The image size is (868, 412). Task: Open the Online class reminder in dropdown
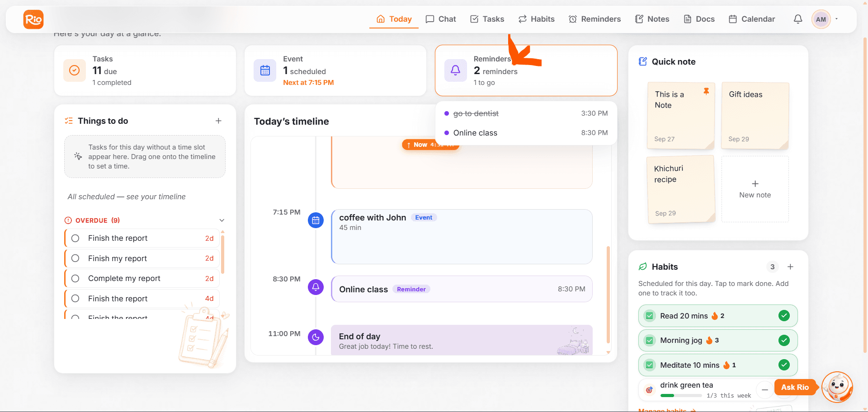[526, 133]
